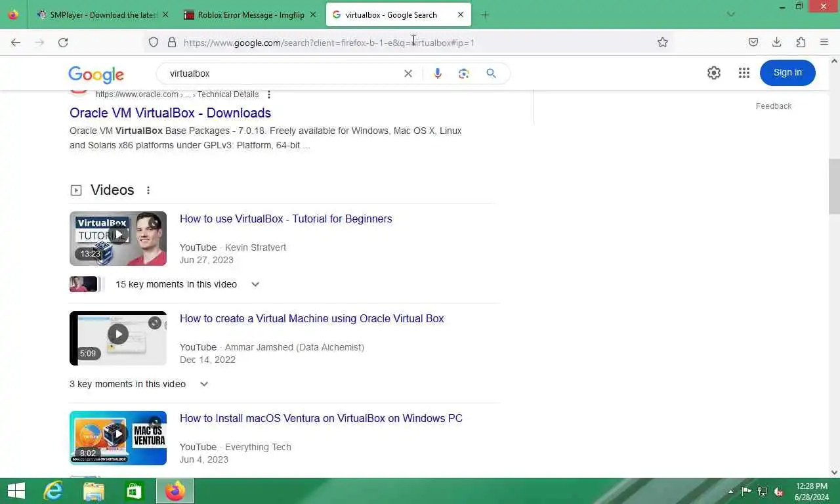Close the Roblox Error Message tab
The width and height of the screenshot is (840, 504).
pos(312,14)
